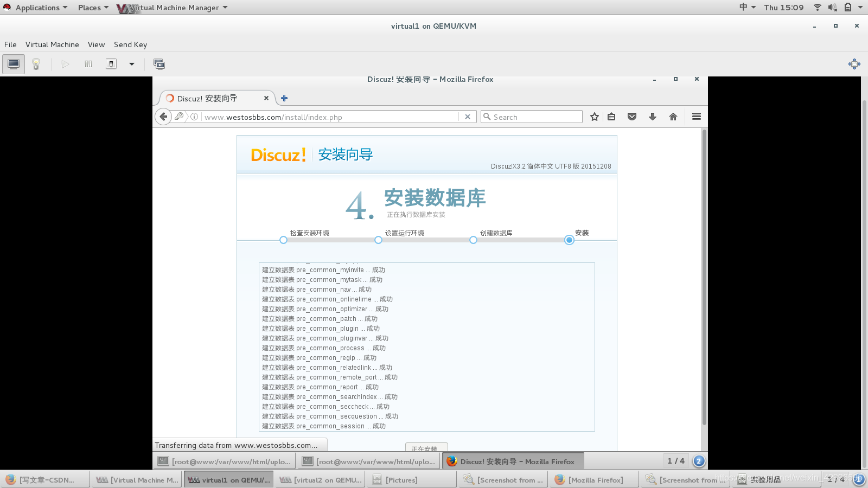
Task: Select the Discuz! 安装向导 browser tab
Action: pyautogui.click(x=216, y=98)
